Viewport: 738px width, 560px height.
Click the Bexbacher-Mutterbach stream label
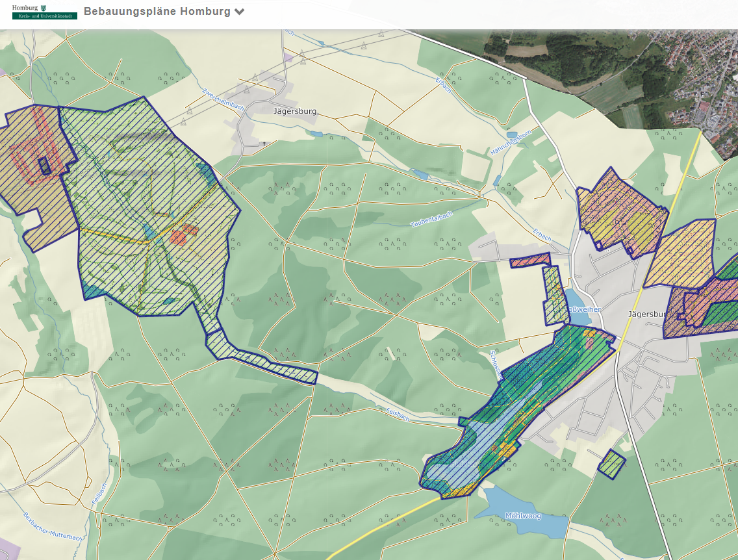[53, 527]
